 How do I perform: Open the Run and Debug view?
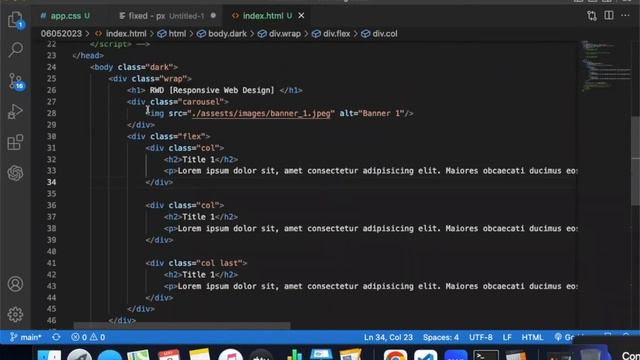[x=16, y=111]
